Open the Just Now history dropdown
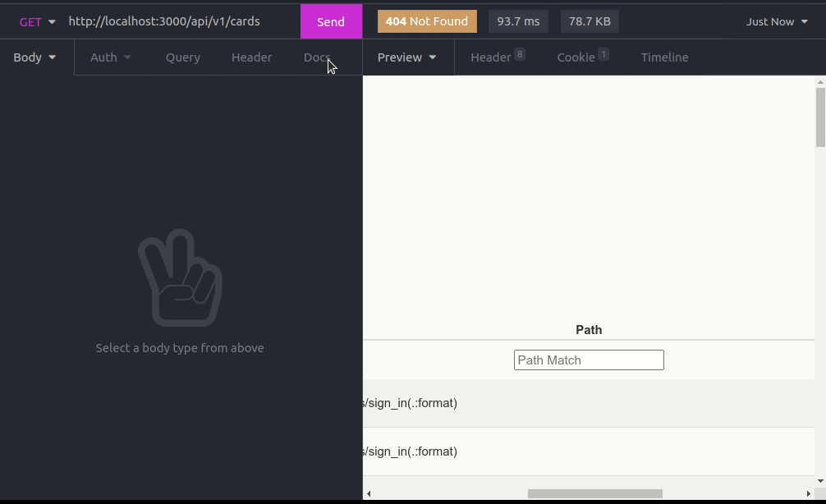826x504 pixels. [x=777, y=21]
